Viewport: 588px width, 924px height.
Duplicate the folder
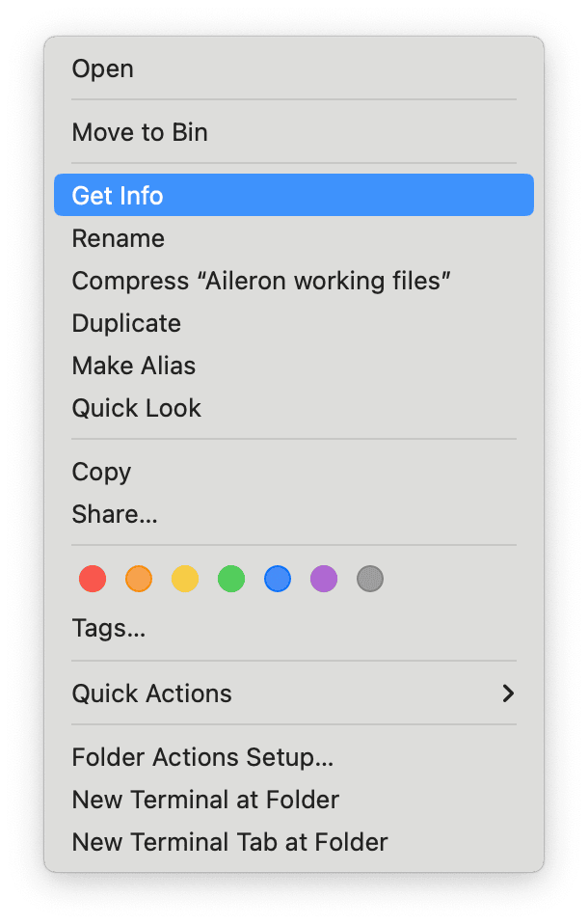[x=126, y=323]
